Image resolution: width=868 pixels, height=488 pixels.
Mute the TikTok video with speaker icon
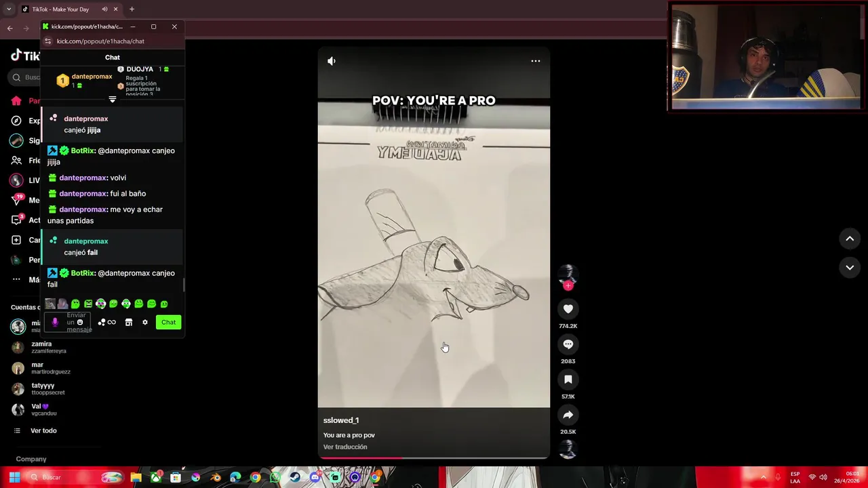pos(332,61)
